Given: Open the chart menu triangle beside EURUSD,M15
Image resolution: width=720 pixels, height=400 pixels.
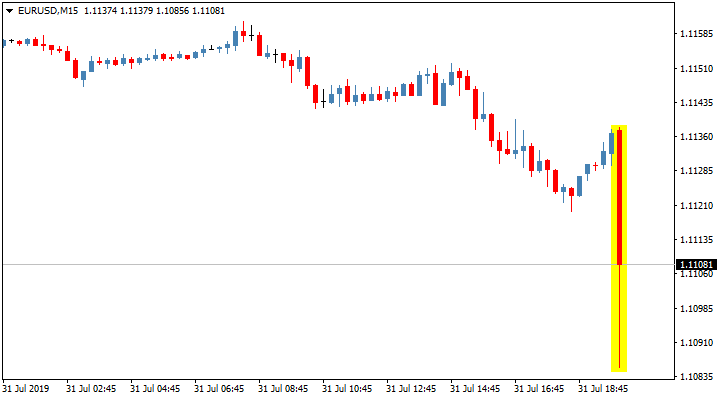Looking at the screenshot, I should [x=9, y=11].
